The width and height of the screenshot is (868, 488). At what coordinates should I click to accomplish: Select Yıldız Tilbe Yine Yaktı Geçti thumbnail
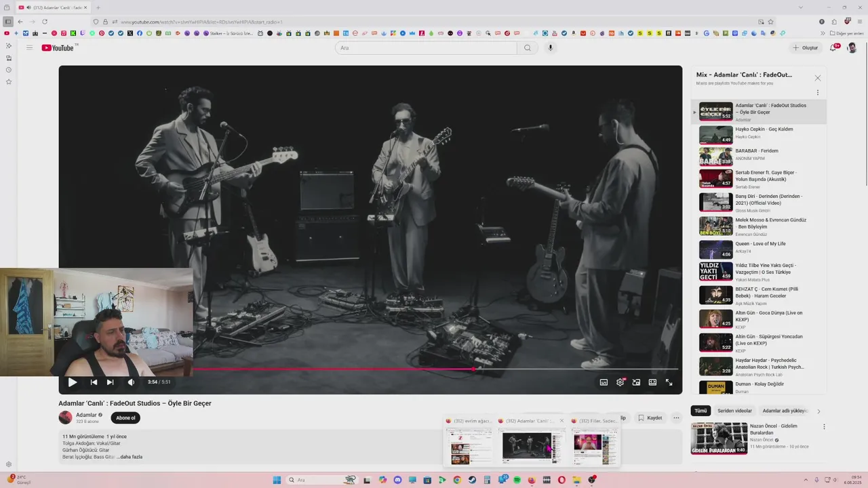pyautogui.click(x=715, y=271)
